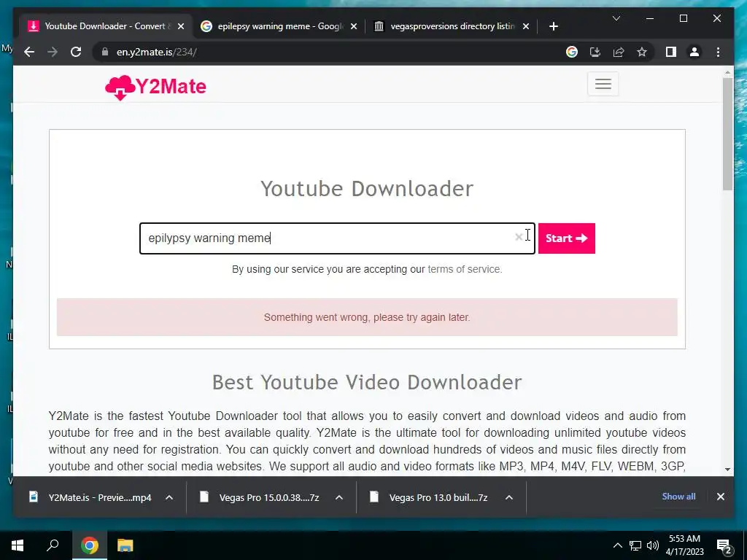The width and height of the screenshot is (747, 560).
Task: Open the Chrome profile menu
Action: 694,52
